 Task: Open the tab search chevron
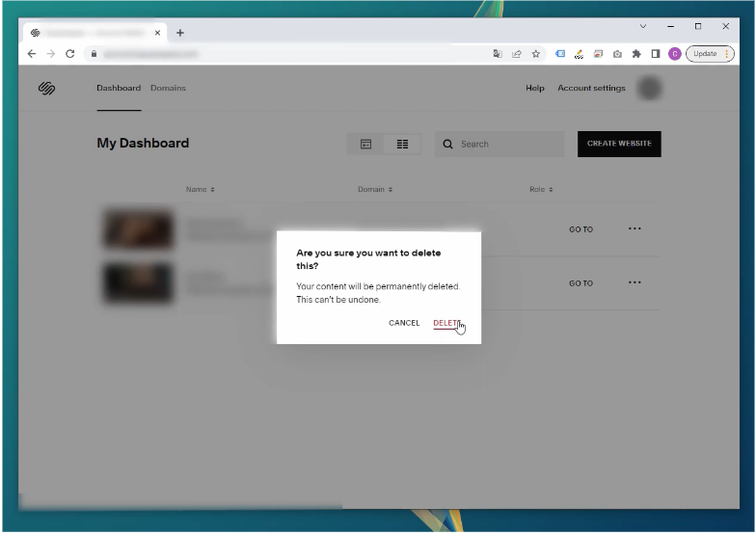click(x=642, y=27)
